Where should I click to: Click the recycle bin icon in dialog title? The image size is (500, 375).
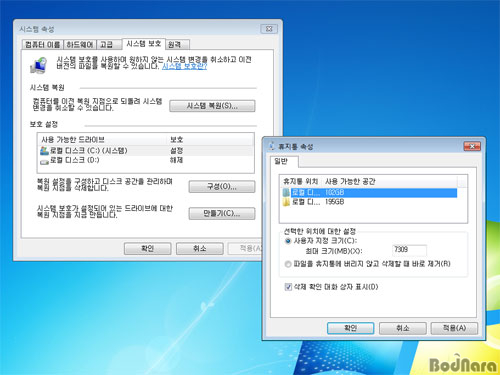(272, 146)
